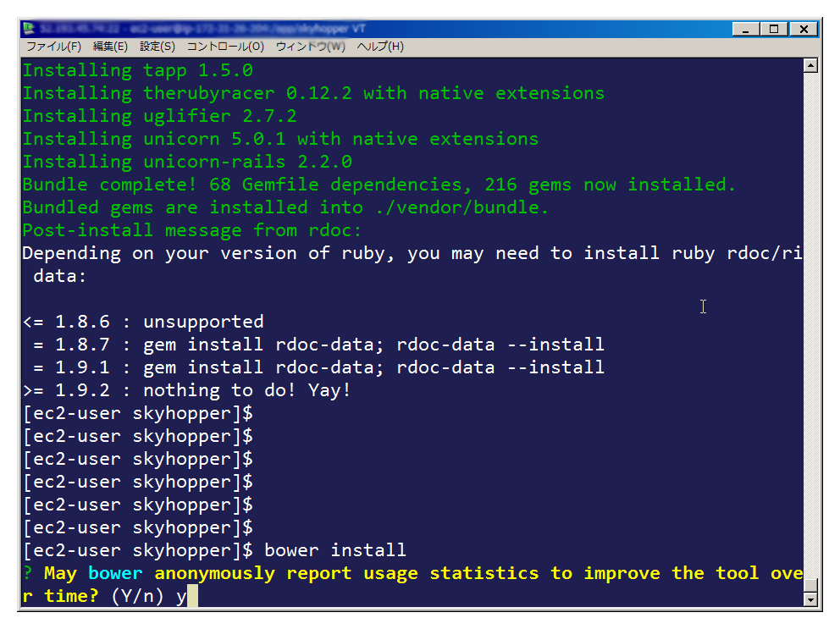Image resolution: width=840 pixels, height=629 pixels.
Task: Click the '<= 1.8.6 : unsupported' line
Action: (x=143, y=322)
